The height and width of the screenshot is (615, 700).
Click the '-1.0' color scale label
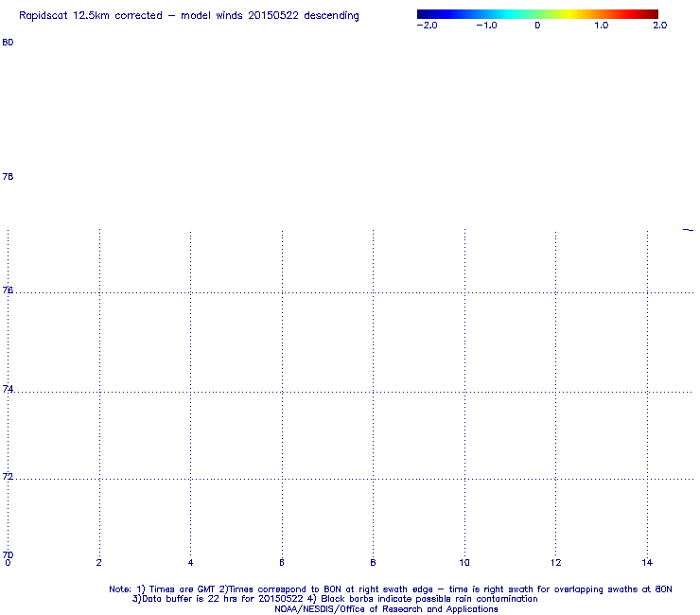tap(486, 26)
